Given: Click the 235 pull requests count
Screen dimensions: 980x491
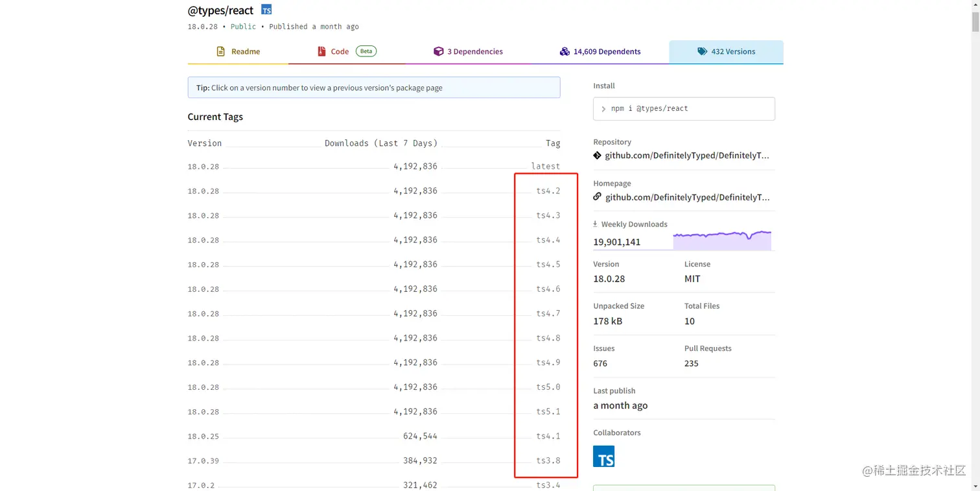Looking at the screenshot, I should pos(692,364).
